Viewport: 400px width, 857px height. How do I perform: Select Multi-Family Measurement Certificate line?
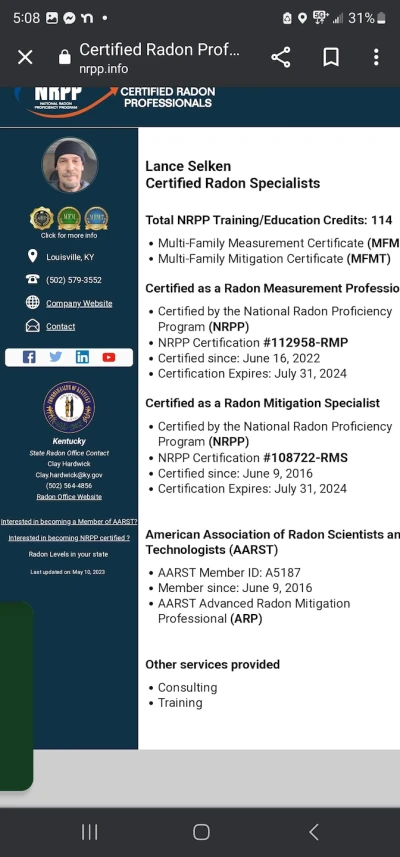pos(279,243)
